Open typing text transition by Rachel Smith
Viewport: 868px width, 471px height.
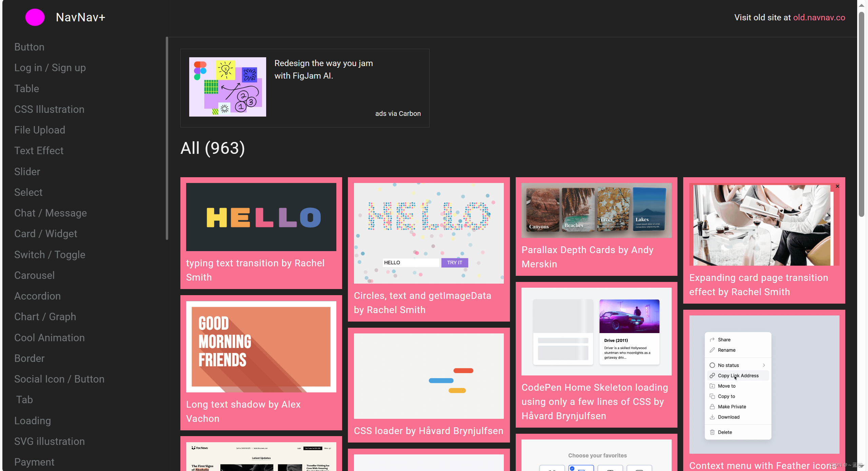[255, 270]
